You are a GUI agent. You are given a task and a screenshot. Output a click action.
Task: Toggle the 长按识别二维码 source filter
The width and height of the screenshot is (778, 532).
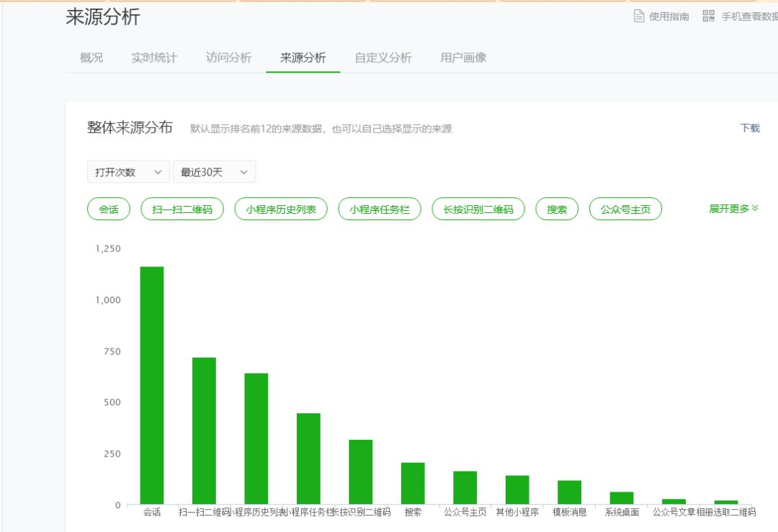(x=478, y=209)
